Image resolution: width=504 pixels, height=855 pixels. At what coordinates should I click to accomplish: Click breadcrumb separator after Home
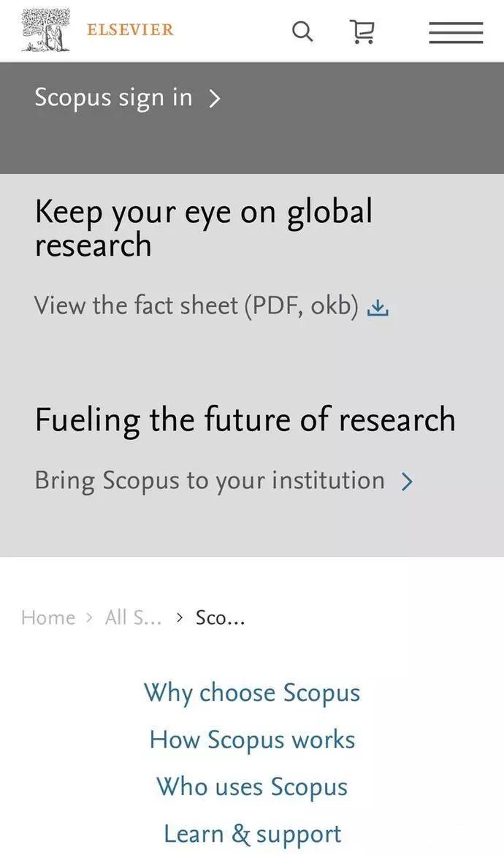89,617
